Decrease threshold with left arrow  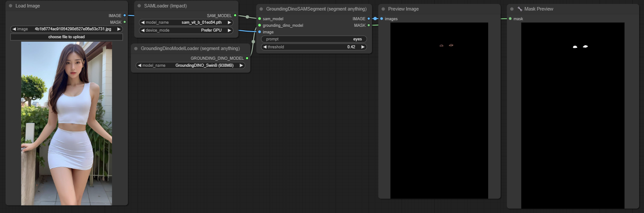click(265, 47)
